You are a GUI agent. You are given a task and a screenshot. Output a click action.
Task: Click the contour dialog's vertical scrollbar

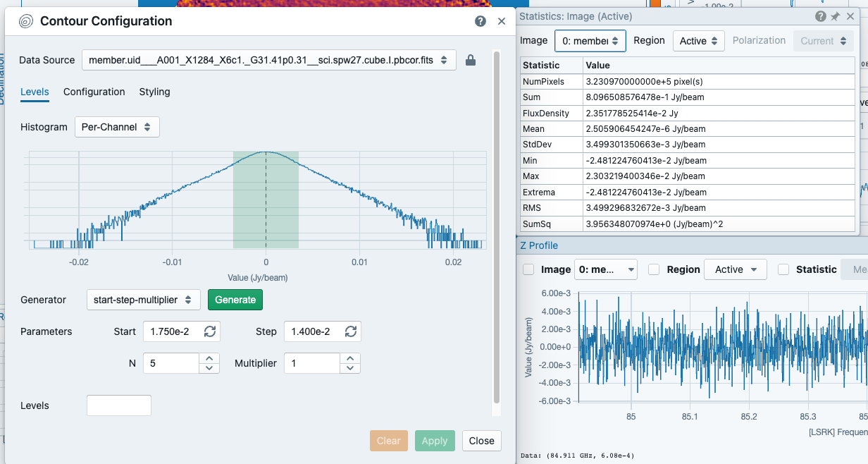[497, 227]
